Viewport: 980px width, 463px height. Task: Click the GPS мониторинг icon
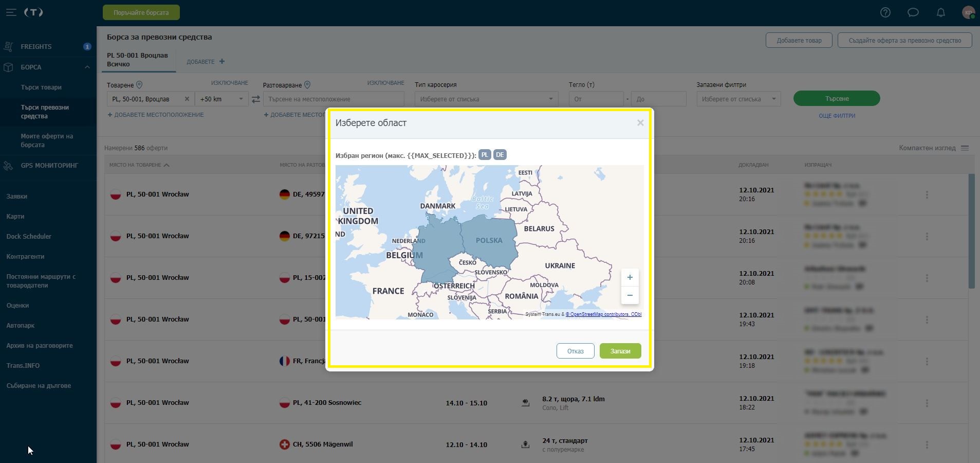tap(8, 166)
